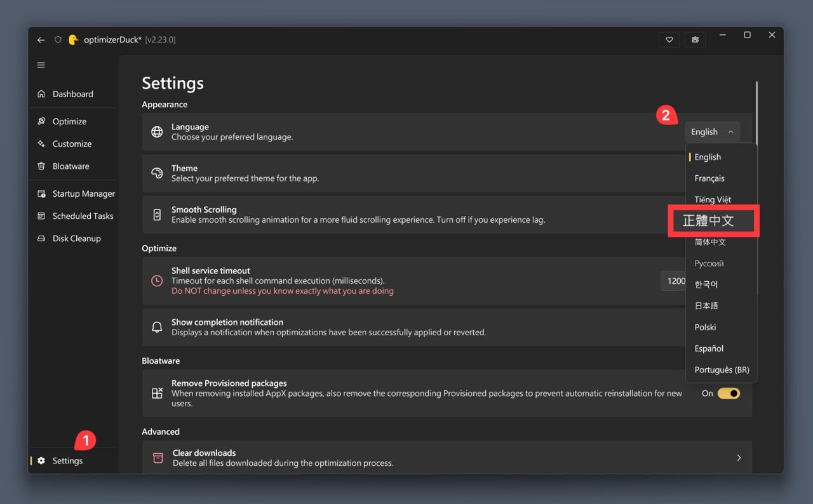
Task: Click the Theme palette icon
Action: [157, 173]
